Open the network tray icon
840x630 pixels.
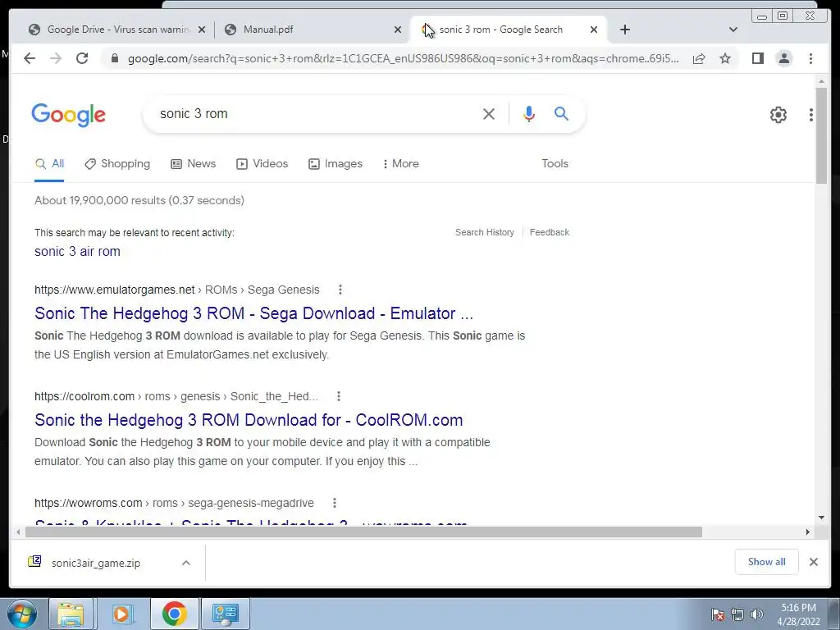[x=737, y=614]
